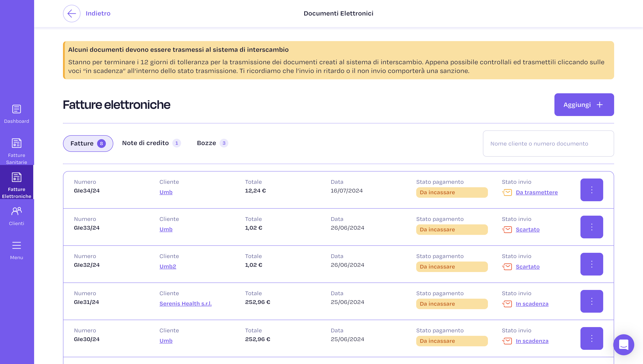Open Dashboard from the sidebar
This screenshot has height=364, width=643.
click(17, 114)
